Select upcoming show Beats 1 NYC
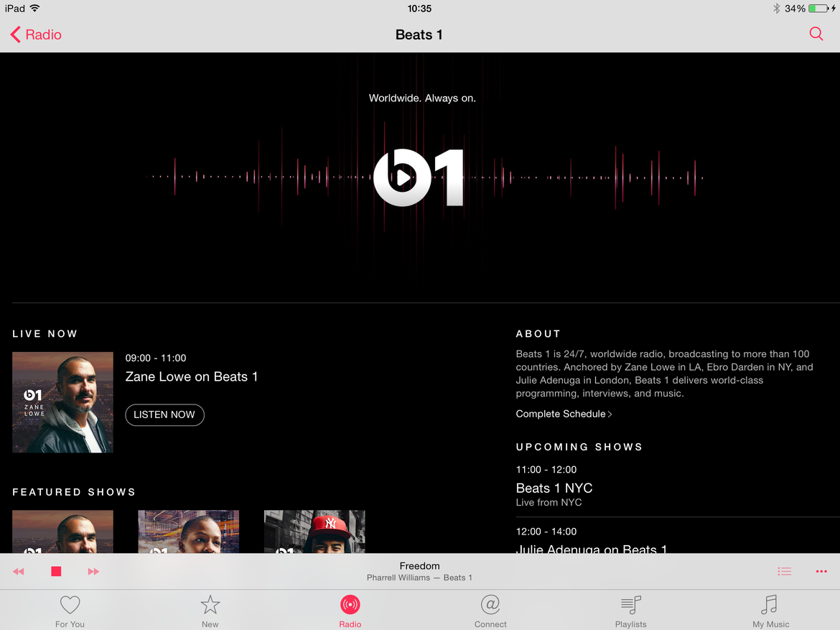This screenshot has width=840, height=630. click(x=554, y=488)
